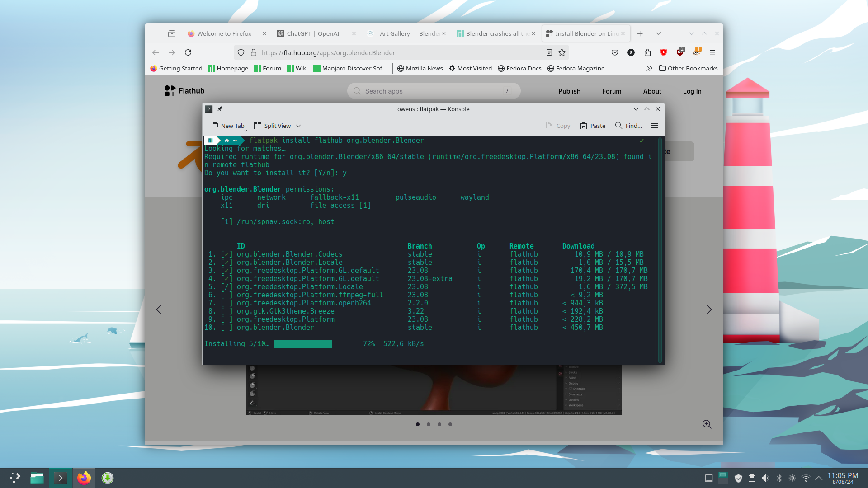
Task: Open the file manager from taskbar
Action: [x=37, y=478]
